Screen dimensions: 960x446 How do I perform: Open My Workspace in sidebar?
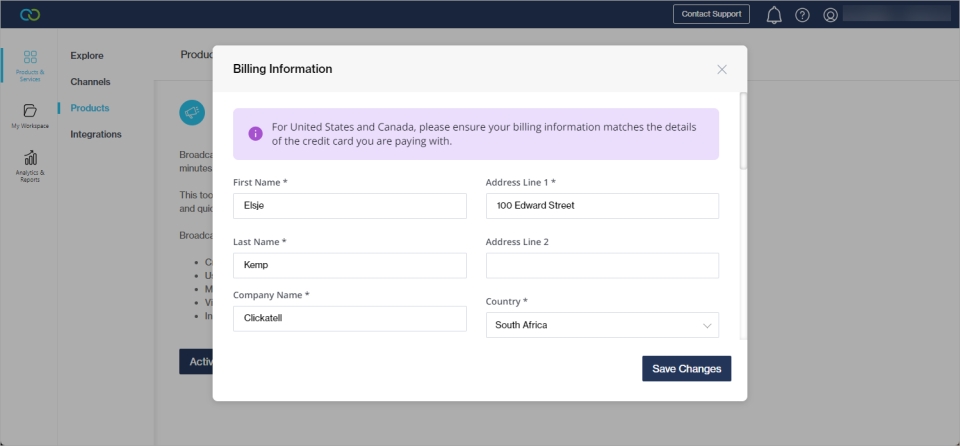click(29, 116)
